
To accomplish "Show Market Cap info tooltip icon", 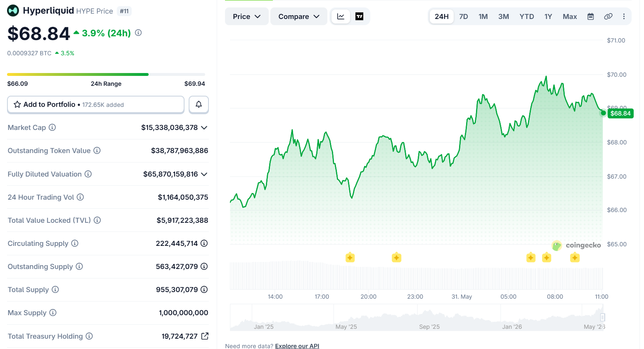I will (x=52, y=127).
